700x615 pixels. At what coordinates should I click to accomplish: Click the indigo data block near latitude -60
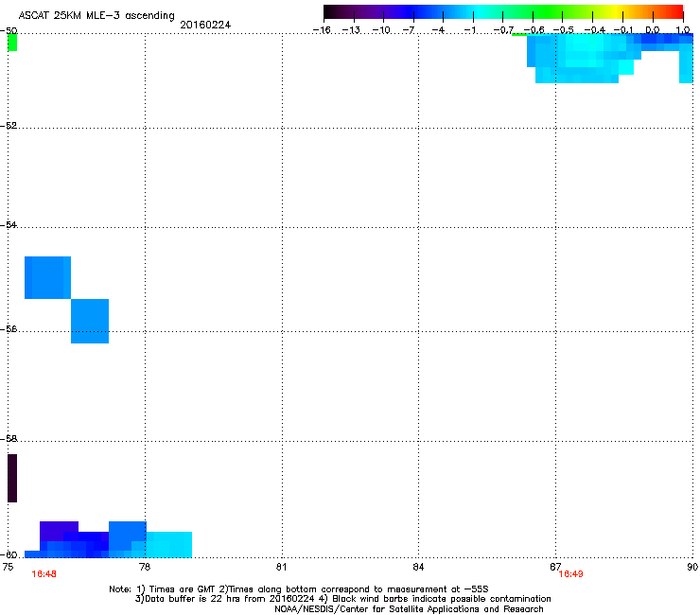click(59, 531)
